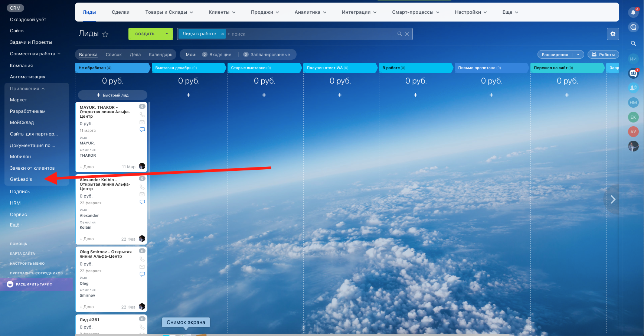
Task: Open the СОЗДАТЬ button dropdown arrow
Action: [x=167, y=34]
